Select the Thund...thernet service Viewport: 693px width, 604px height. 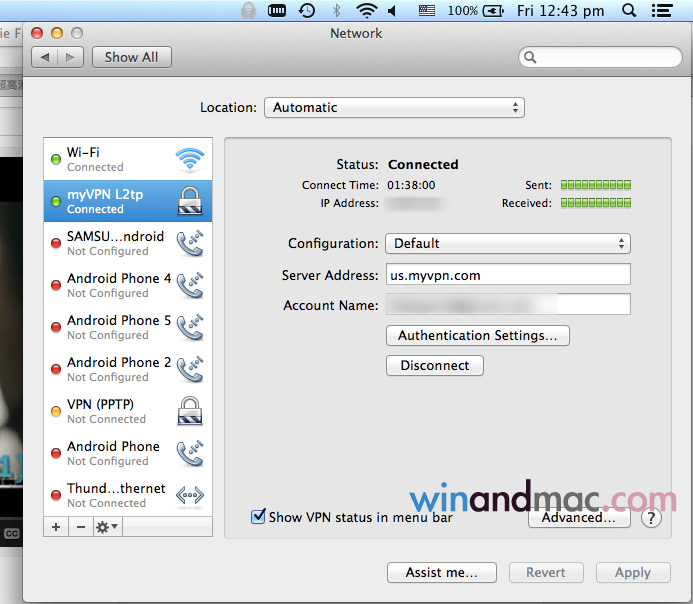click(128, 495)
